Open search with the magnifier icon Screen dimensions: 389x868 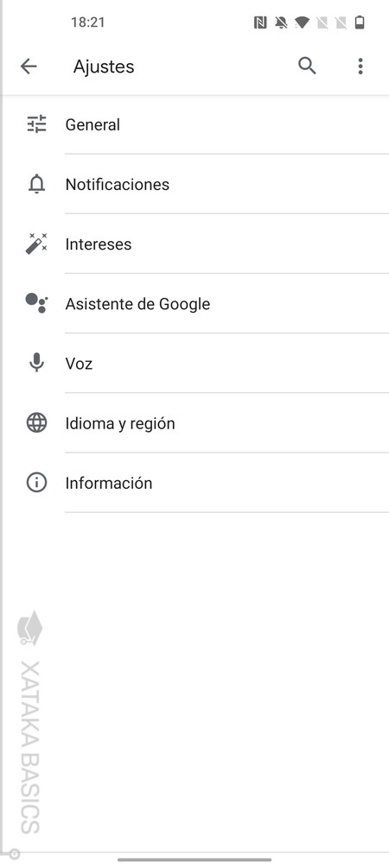pos(307,66)
